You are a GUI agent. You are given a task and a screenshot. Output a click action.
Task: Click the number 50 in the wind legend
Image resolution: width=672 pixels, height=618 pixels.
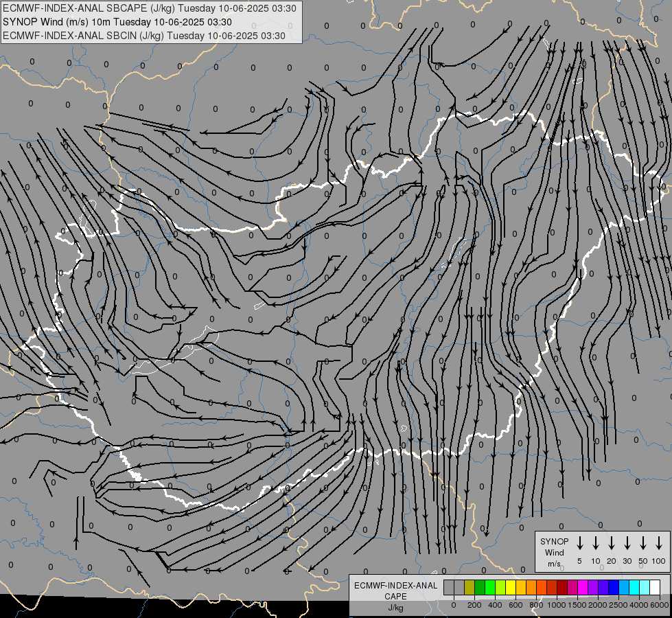pos(643,561)
